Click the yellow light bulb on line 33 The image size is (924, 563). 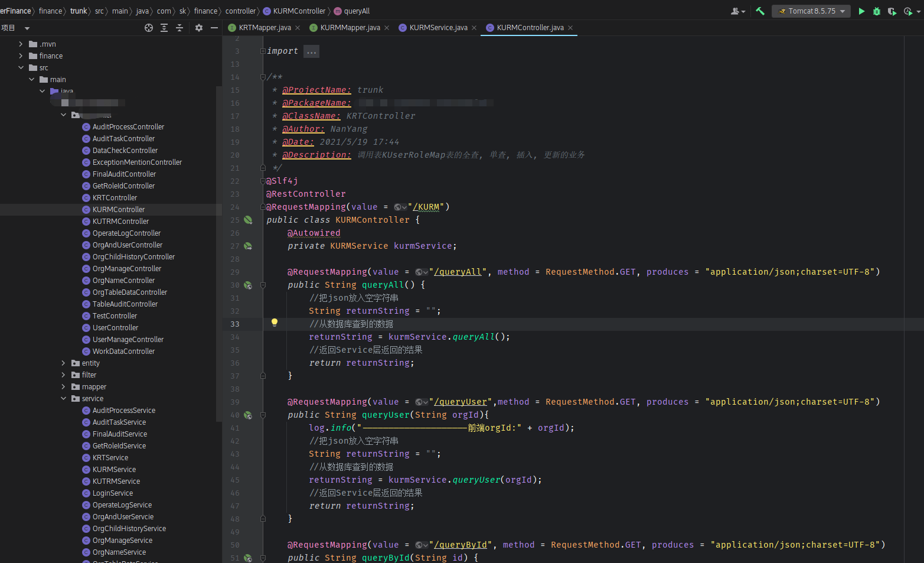274,323
